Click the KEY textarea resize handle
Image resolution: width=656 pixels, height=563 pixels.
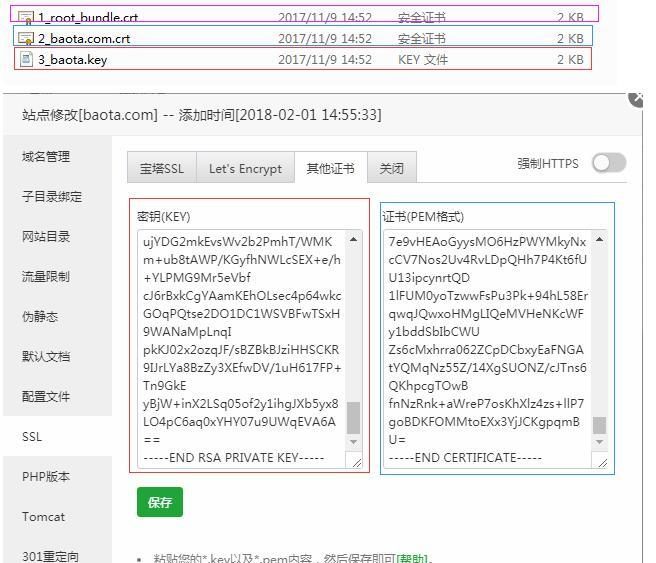[356, 463]
